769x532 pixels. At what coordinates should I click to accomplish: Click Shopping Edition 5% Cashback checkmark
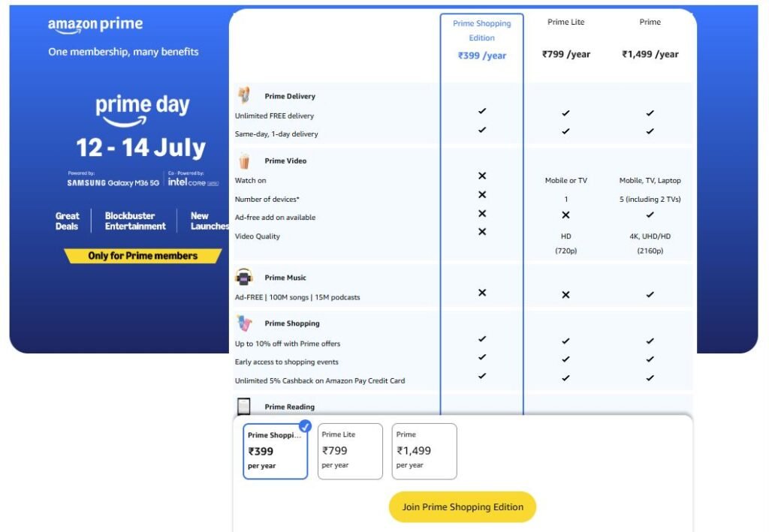(x=482, y=376)
